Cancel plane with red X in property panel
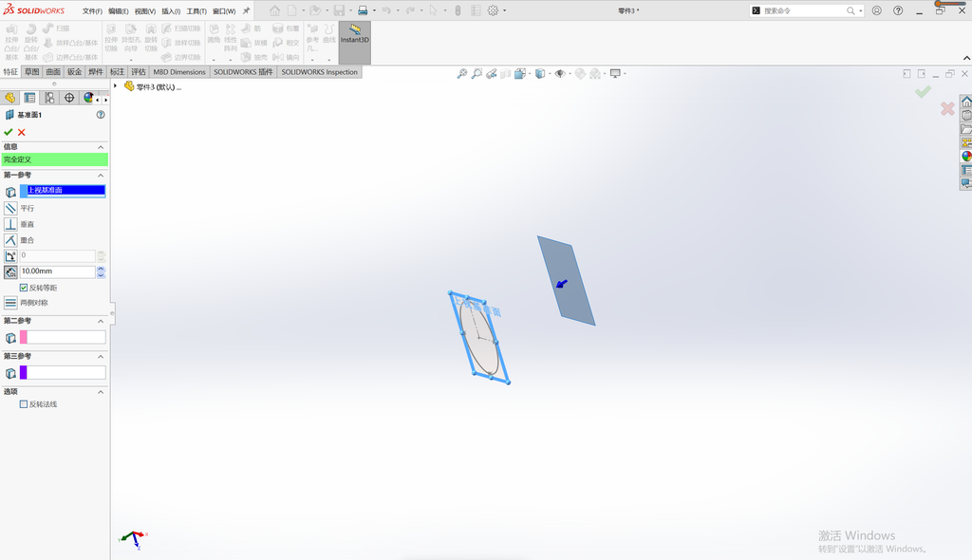This screenshot has height=560, width=972. click(22, 132)
